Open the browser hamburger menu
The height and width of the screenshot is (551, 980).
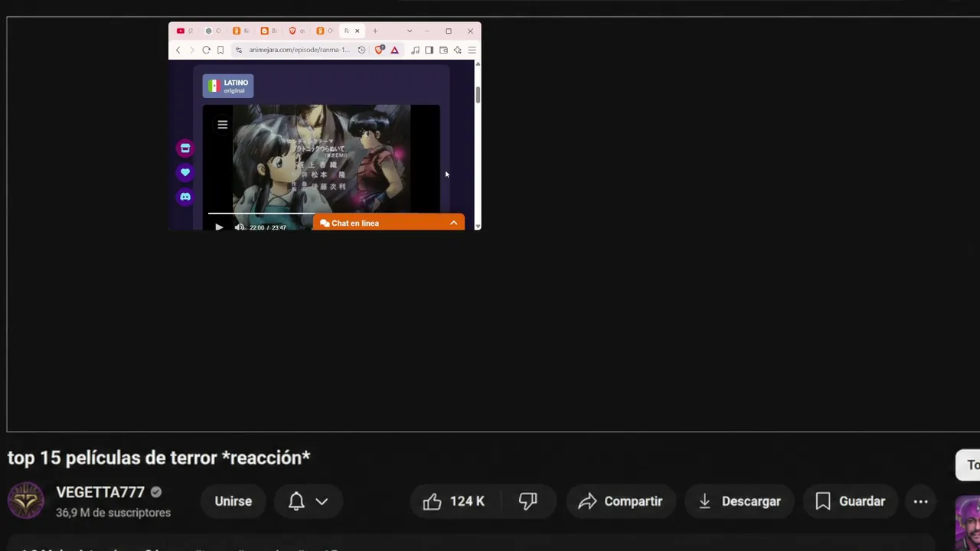[472, 50]
